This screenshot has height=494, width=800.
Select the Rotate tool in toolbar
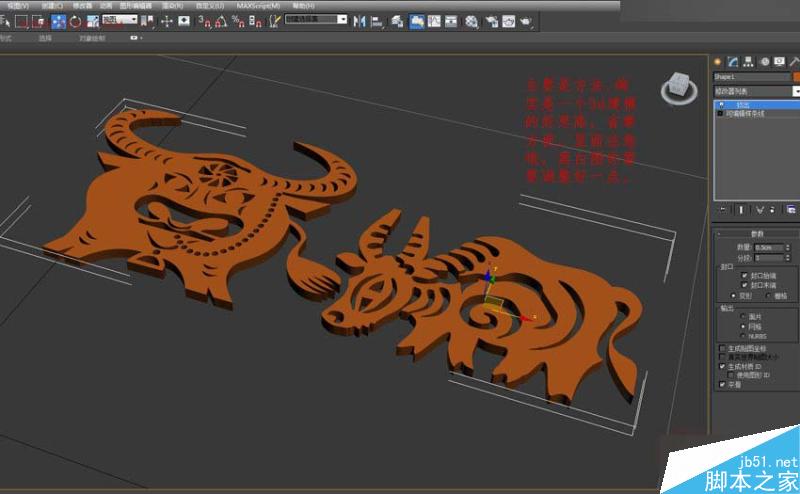click(75, 21)
